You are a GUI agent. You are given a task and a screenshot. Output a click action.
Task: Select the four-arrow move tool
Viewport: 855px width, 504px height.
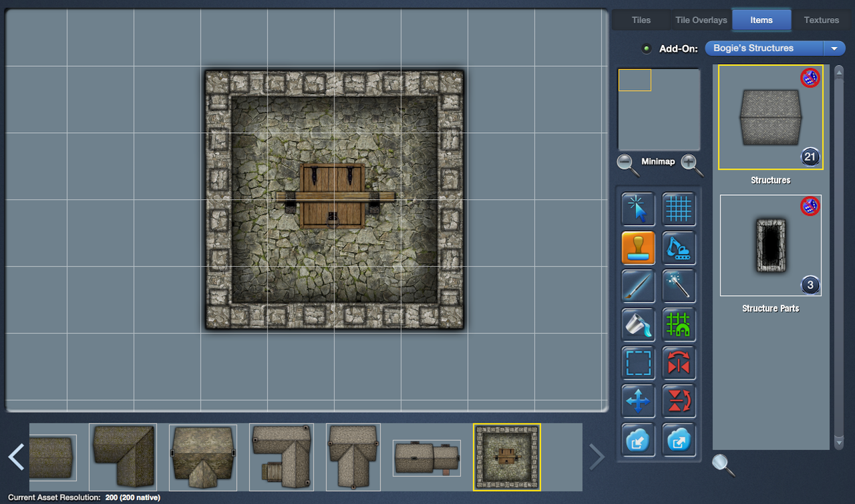point(638,401)
